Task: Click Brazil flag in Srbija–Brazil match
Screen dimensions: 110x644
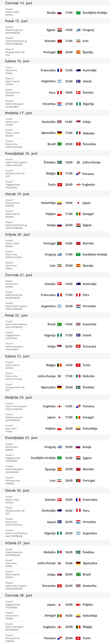Action: click(78, 574)
